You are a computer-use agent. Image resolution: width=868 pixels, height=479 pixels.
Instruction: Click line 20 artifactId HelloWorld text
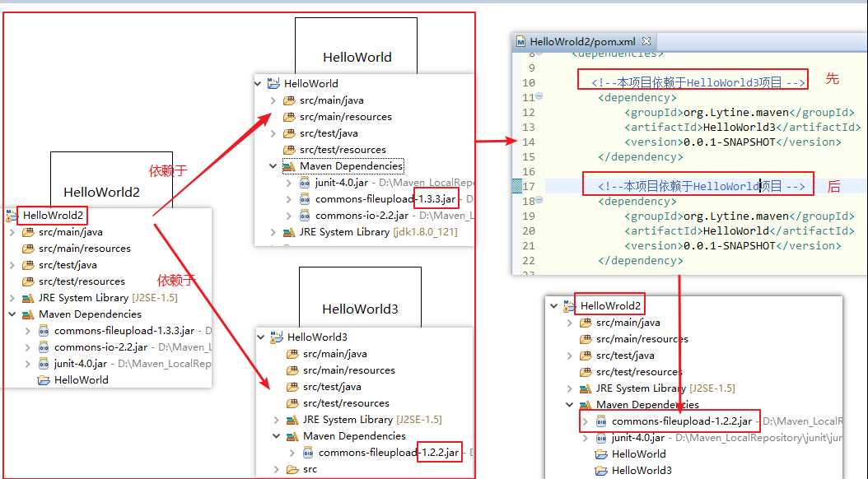click(x=736, y=230)
